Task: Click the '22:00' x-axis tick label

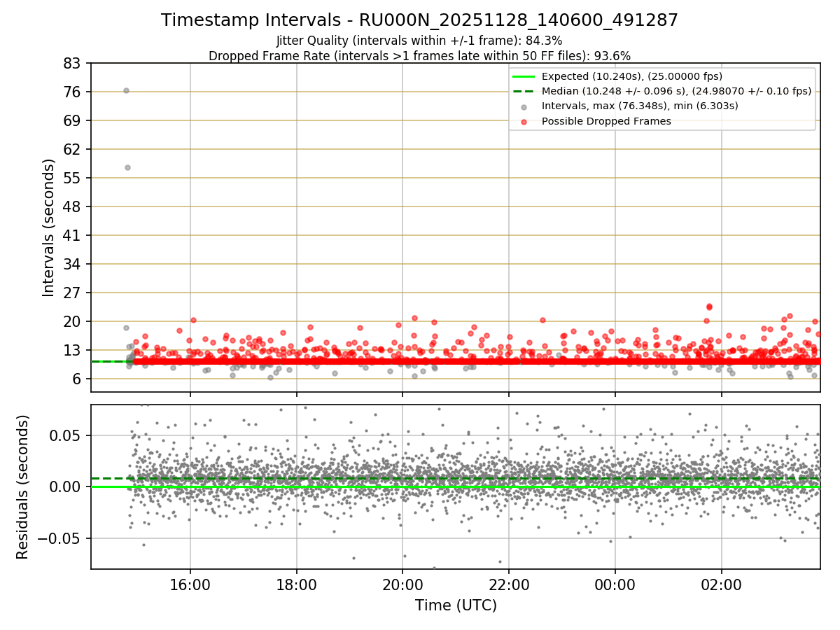Action: 509,584
